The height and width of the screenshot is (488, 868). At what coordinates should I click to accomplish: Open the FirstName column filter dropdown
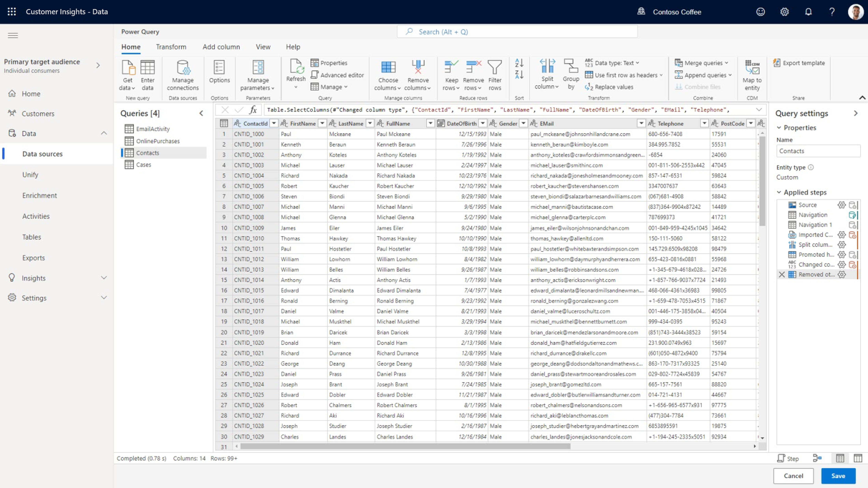coord(322,123)
